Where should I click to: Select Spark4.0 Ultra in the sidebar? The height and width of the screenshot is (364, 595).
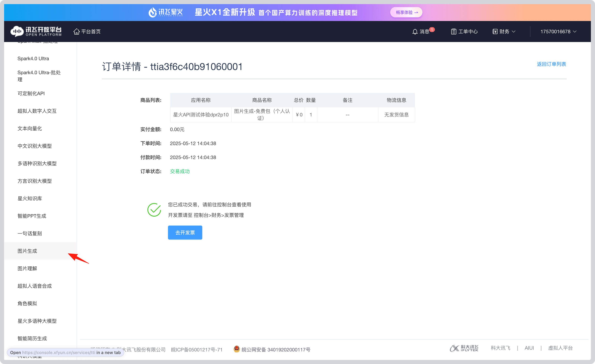(x=33, y=58)
